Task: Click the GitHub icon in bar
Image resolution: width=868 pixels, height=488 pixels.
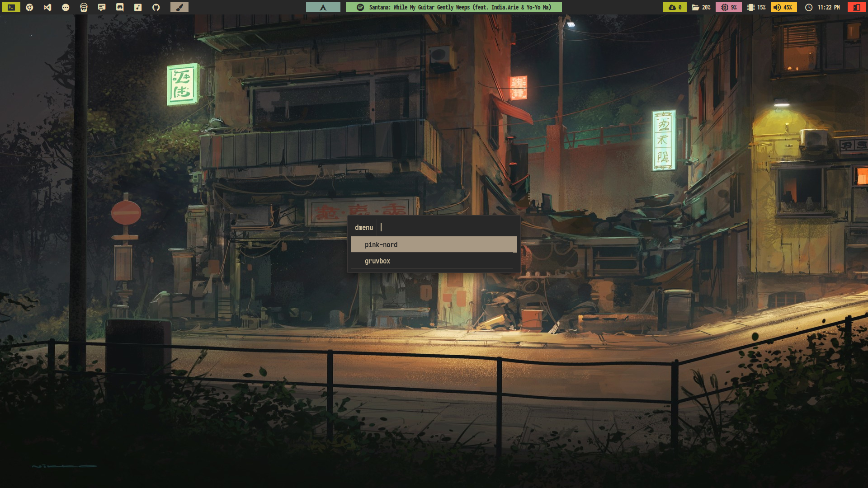Action: [156, 7]
